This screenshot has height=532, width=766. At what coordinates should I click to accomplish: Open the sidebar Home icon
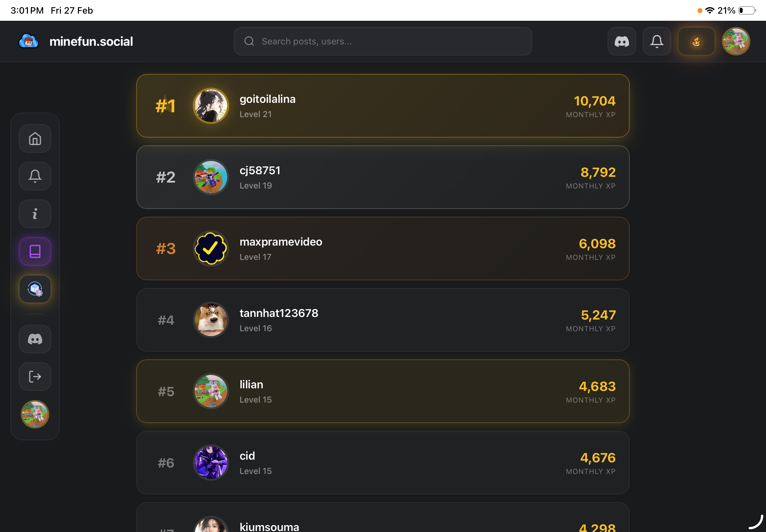(35, 139)
